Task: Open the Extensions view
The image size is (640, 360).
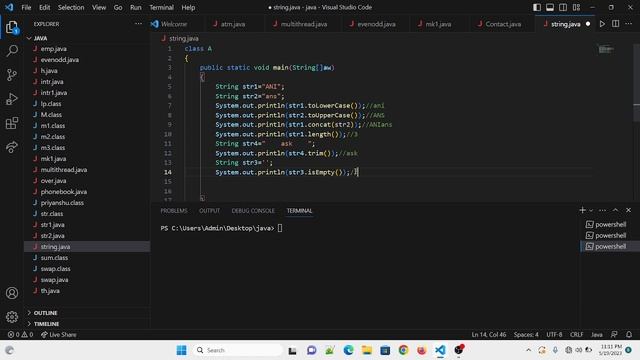Action: (12, 123)
